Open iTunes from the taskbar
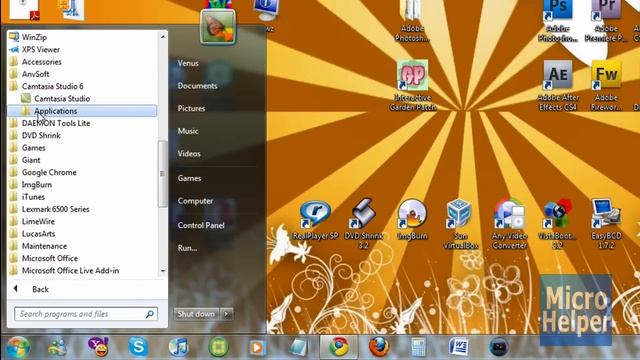 [x=178, y=347]
